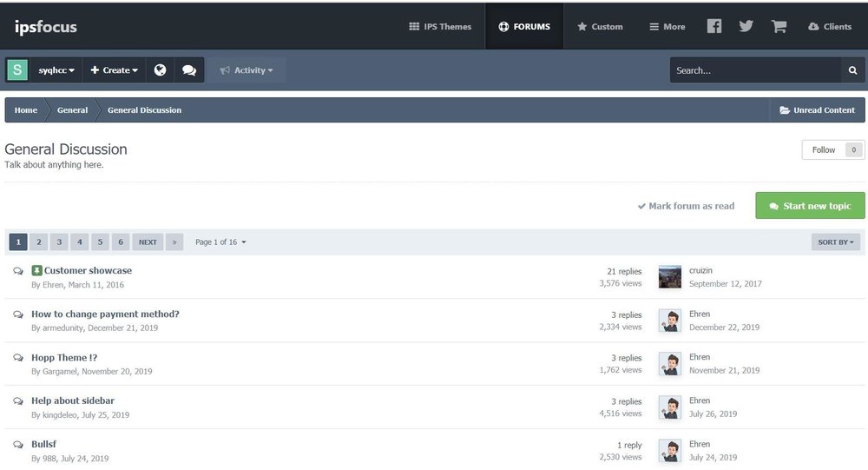Click the Facebook icon in header
The width and height of the screenshot is (868, 470).
(713, 26)
